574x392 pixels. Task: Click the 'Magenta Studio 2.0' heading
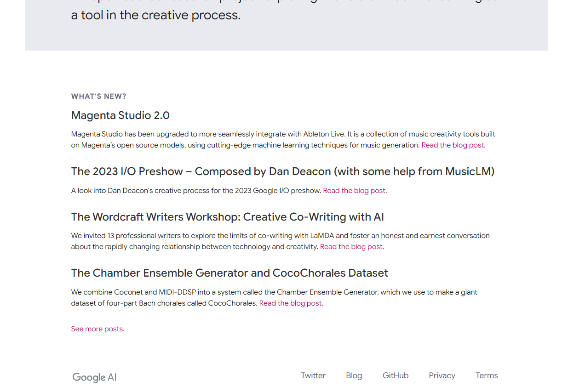click(121, 115)
